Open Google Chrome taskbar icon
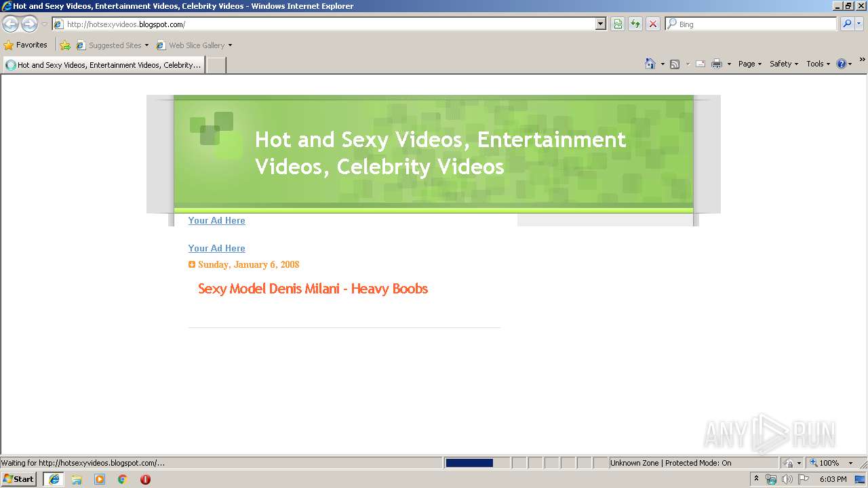 point(123,479)
